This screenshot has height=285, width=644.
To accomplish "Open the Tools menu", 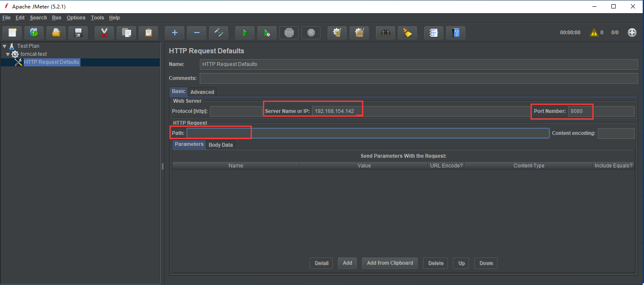I will click(x=97, y=18).
